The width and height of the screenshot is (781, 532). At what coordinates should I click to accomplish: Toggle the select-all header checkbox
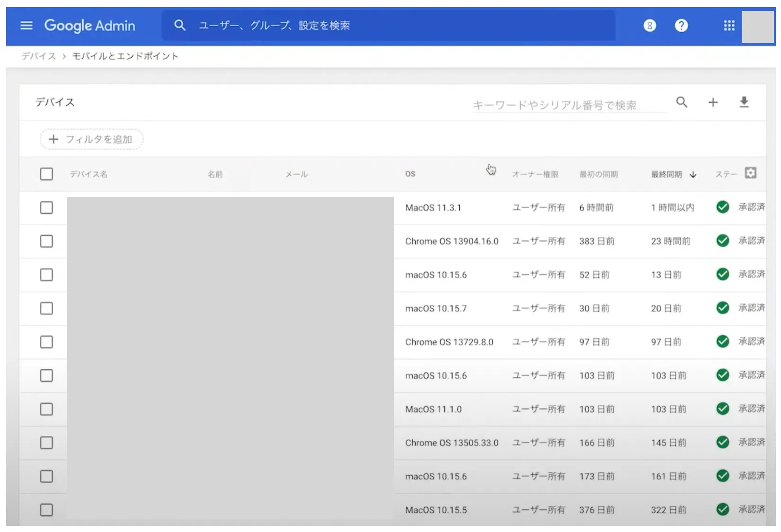coord(46,174)
